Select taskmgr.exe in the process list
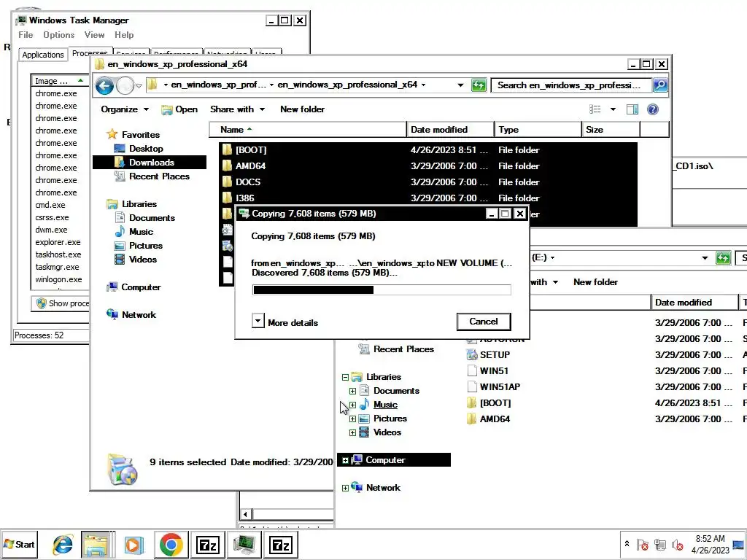This screenshot has height=560, width=747. pos(57,267)
